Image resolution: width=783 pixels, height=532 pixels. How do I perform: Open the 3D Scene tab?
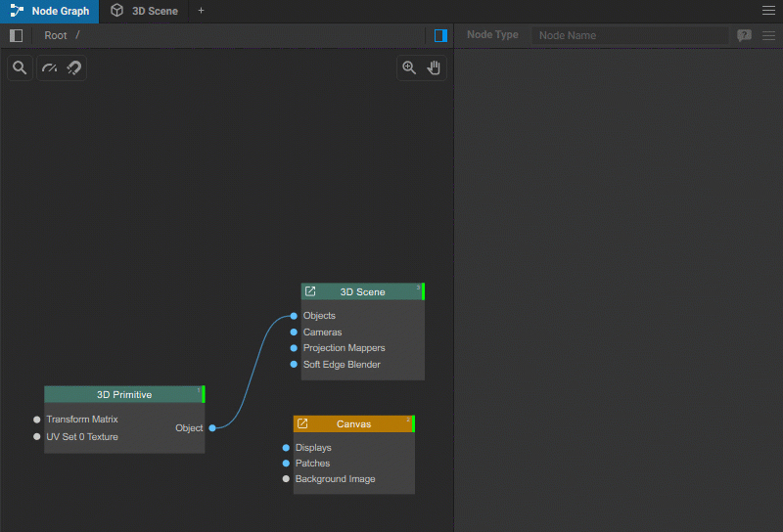tap(144, 11)
